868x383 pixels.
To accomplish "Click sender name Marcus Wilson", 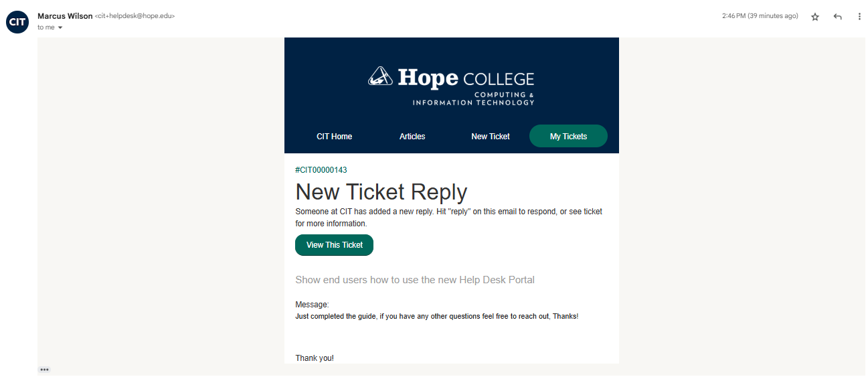I will pyautogui.click(x=65, y=15).
